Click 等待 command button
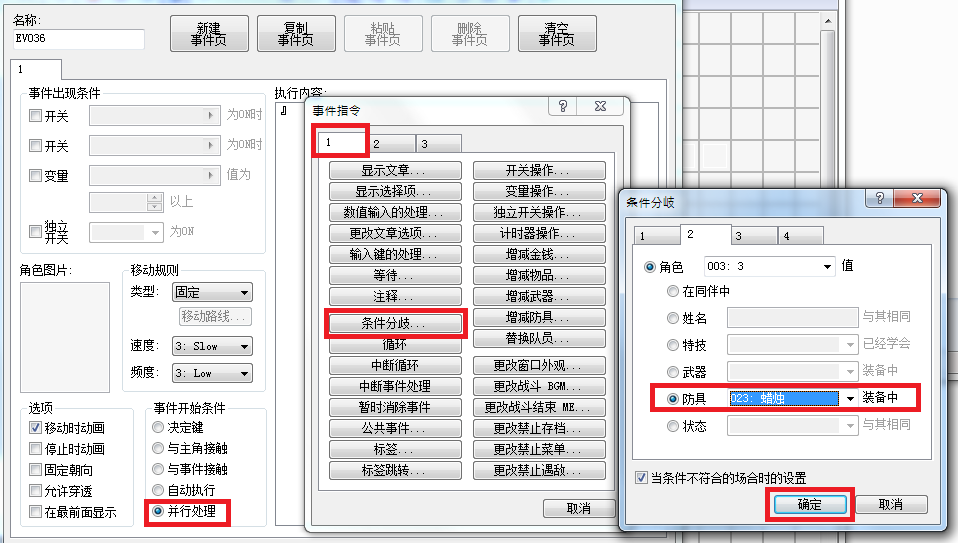The width and height of the screenshot is (958, 543). [395, 275]
